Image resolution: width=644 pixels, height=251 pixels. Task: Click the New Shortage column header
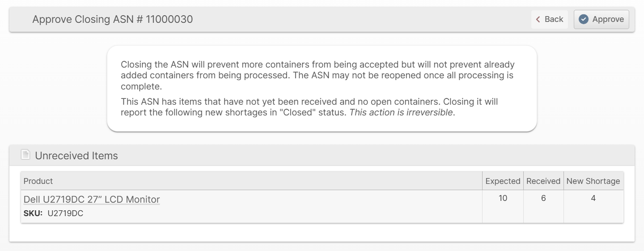click(593, 181)
